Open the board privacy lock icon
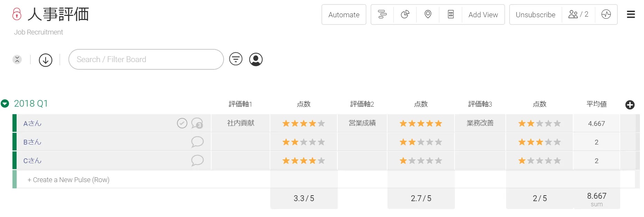This screenshot has width=644, height=217. coord(17,14)
